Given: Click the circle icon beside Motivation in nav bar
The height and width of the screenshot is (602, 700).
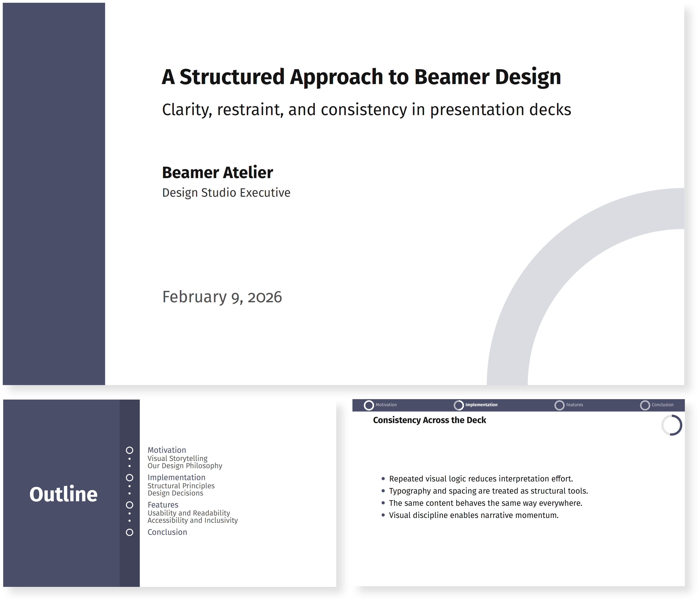Looking at the screenshot, I should coord(369,405).
